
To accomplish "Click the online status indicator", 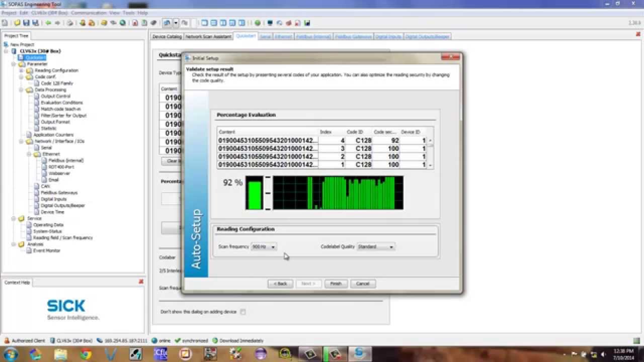I will click(x=161, y=340).
